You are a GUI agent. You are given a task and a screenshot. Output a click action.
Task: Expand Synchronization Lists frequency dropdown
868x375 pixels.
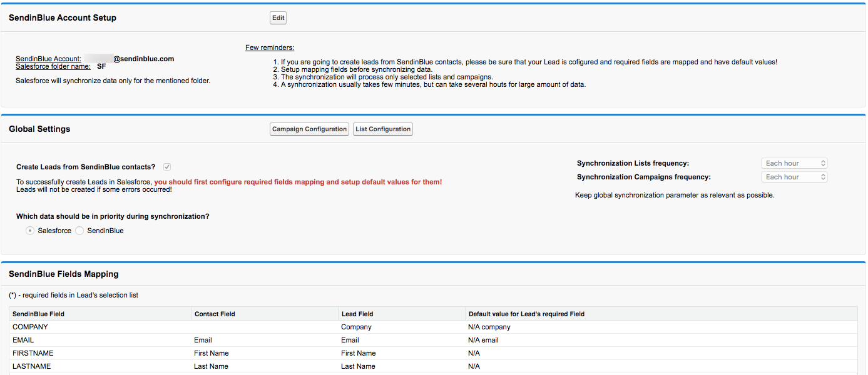pyautogui.click(x=795, y=163)
